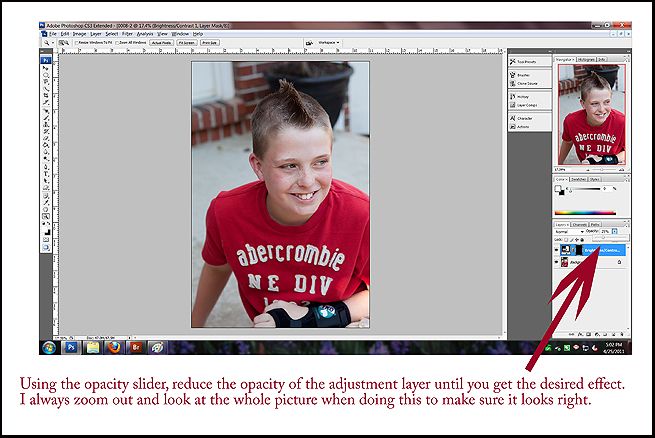The width and height of the screenshot is (655, 438).
Task: Select the Type tool in toolbox
Action: [x=46, y=174]
